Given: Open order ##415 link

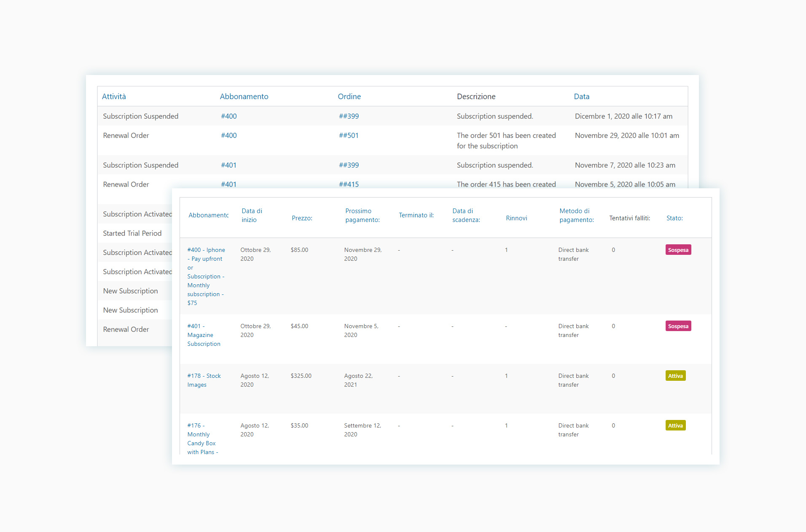Looking at the screenshot, I should tap(349, 184).
